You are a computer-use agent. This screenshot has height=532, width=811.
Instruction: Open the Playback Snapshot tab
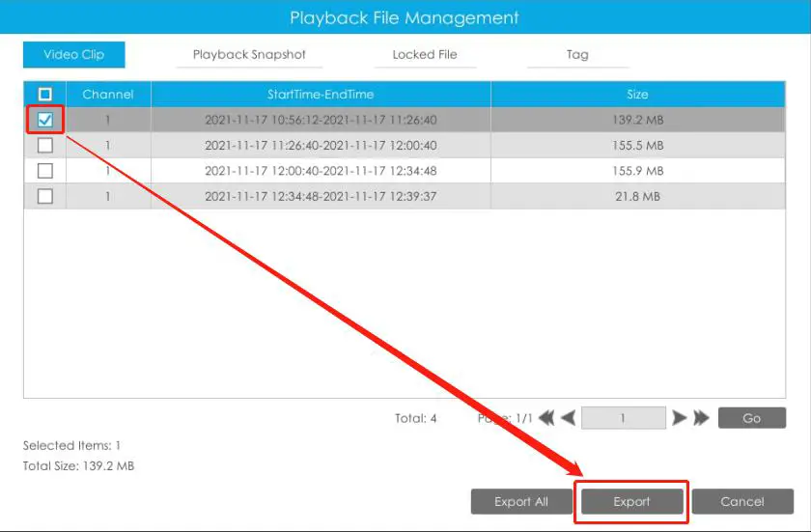pyautogui.click(x=249, y=54)
